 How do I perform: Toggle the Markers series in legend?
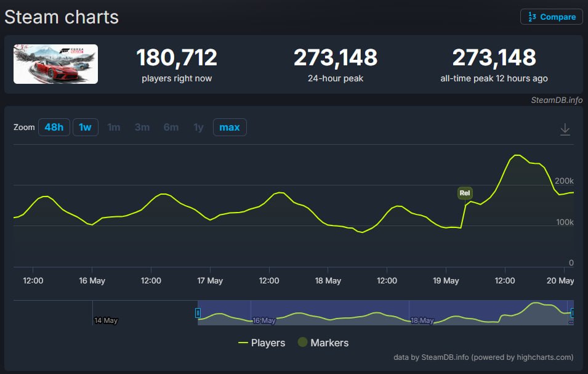click(323, 343)
